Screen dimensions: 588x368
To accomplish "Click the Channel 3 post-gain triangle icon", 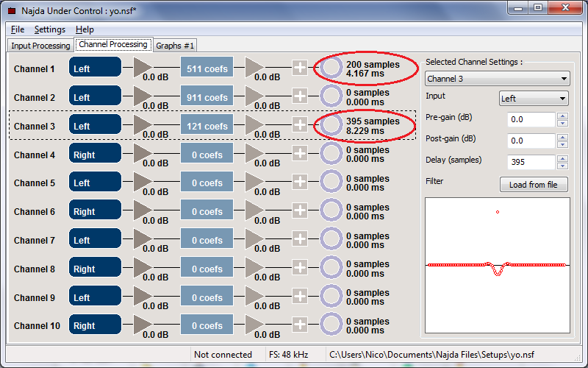I will 254,124.
